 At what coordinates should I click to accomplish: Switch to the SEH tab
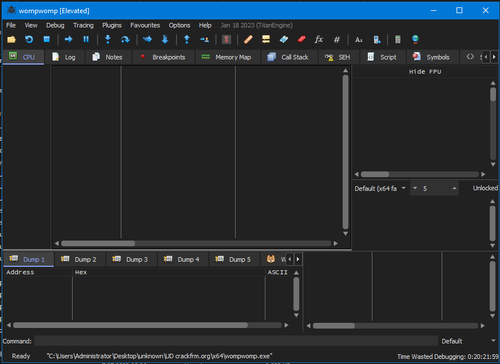(339, 57)
